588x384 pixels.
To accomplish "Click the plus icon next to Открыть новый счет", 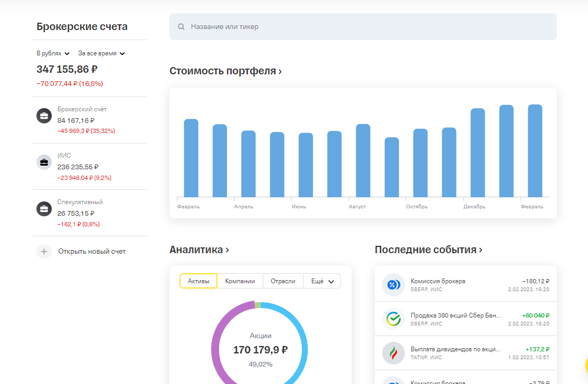I will pos(44,251).
